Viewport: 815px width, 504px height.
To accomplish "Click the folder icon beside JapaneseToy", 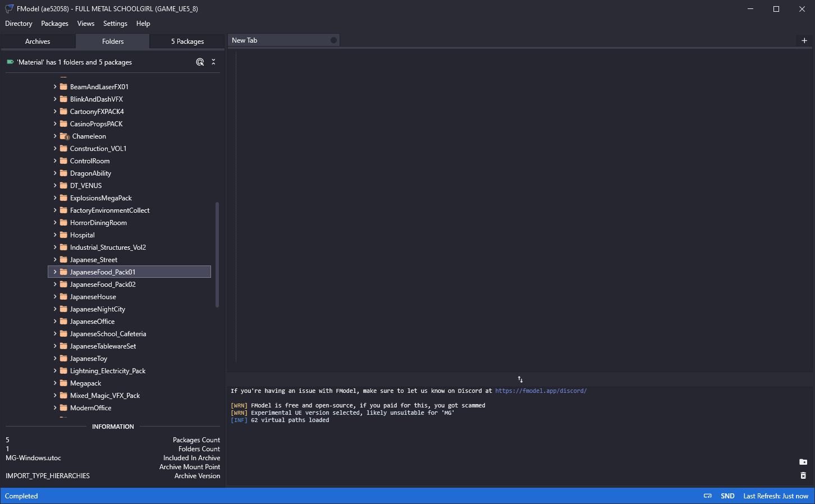I will click(64, 359).
